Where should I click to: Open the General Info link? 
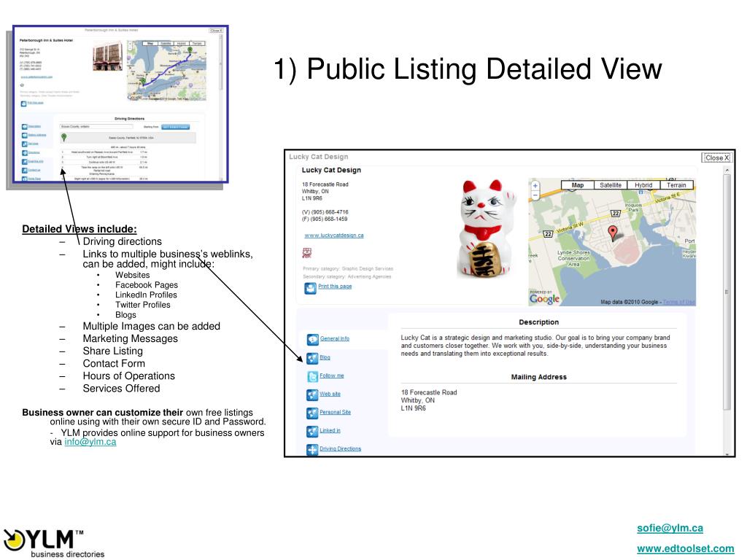point(334,338)
